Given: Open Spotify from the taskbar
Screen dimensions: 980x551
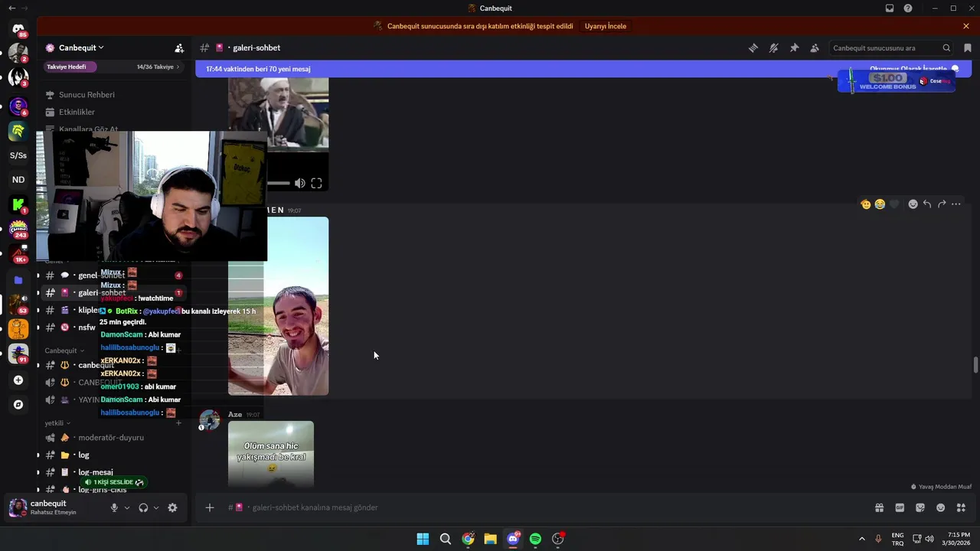Looking at the screenshot, I should (535, 539).
